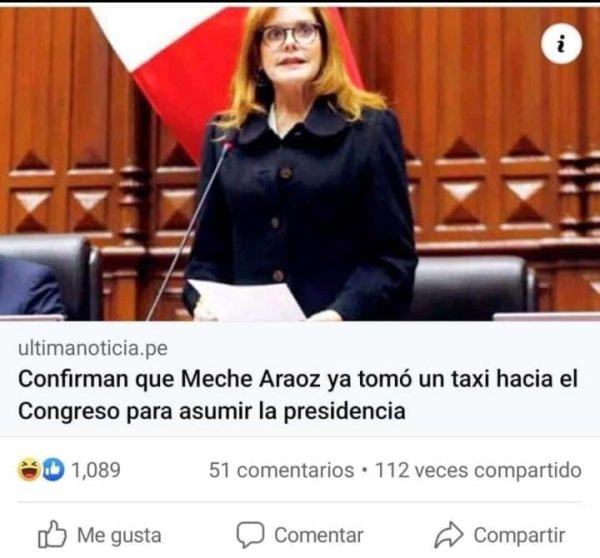This screenshot has height=558, width=600.
Task: Click the gray link preview card background
Action: [x=300, y=379]
